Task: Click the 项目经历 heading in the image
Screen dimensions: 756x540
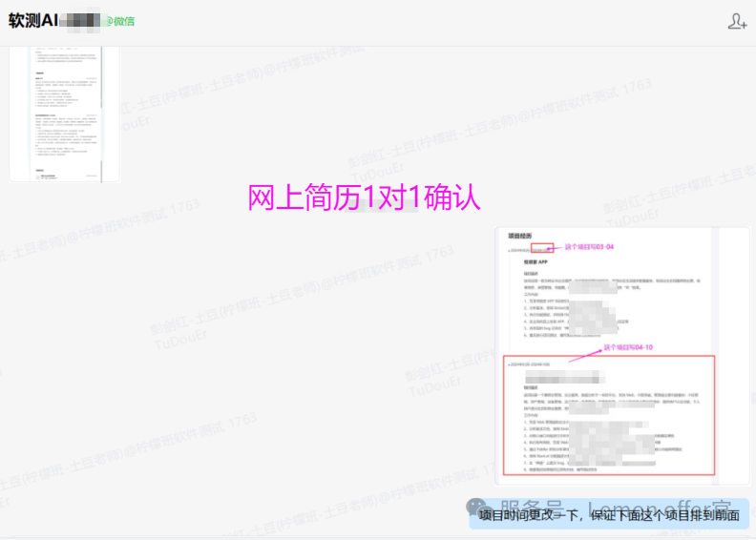Action: 520,236
